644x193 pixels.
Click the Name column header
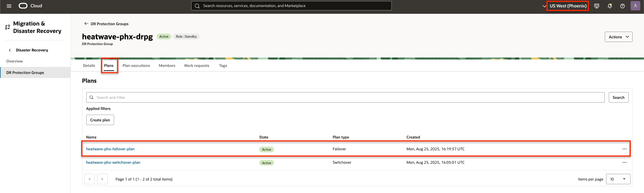tap(91, 137)
